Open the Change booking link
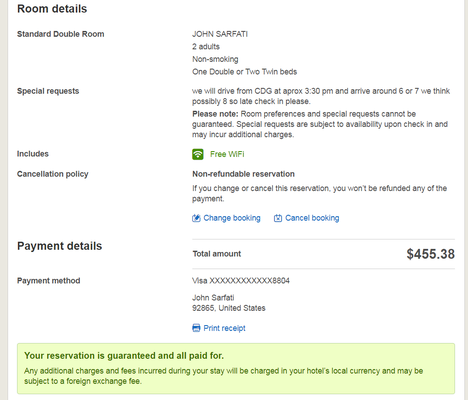This screenshot has height=400, width=468. [232, 218]
